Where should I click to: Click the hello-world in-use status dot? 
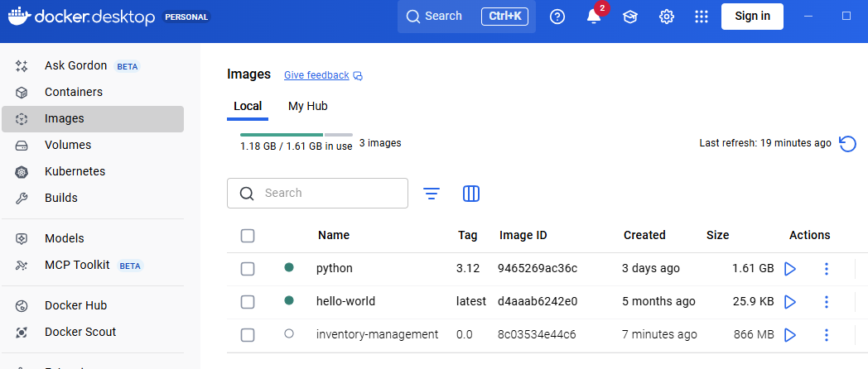pos(288,300)
